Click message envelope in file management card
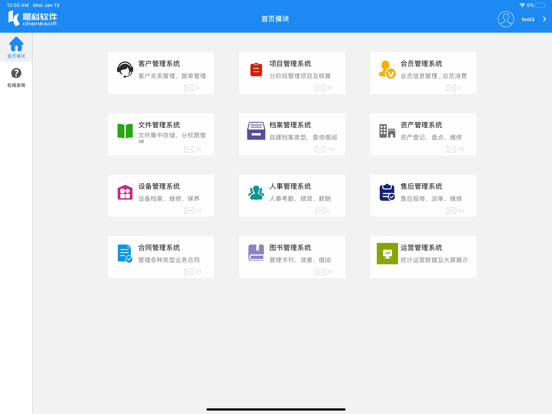The width and height of the screenshot is (552, 414). 189,149
